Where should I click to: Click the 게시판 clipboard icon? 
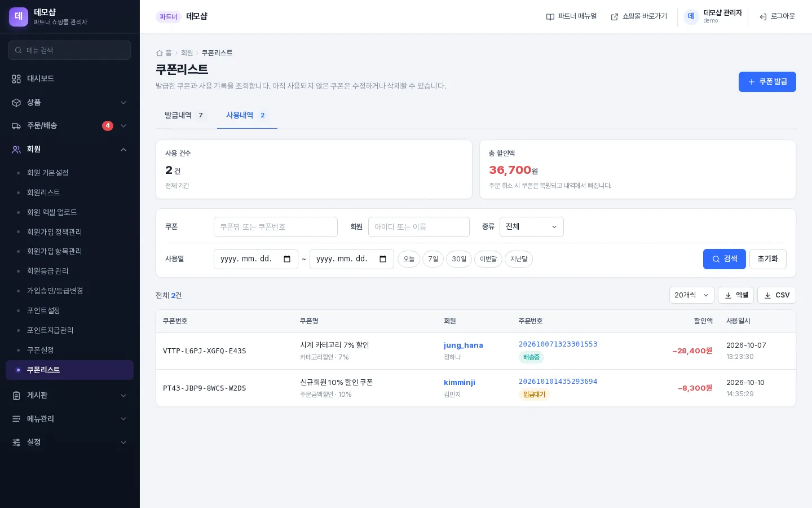(x=16, y=395)
